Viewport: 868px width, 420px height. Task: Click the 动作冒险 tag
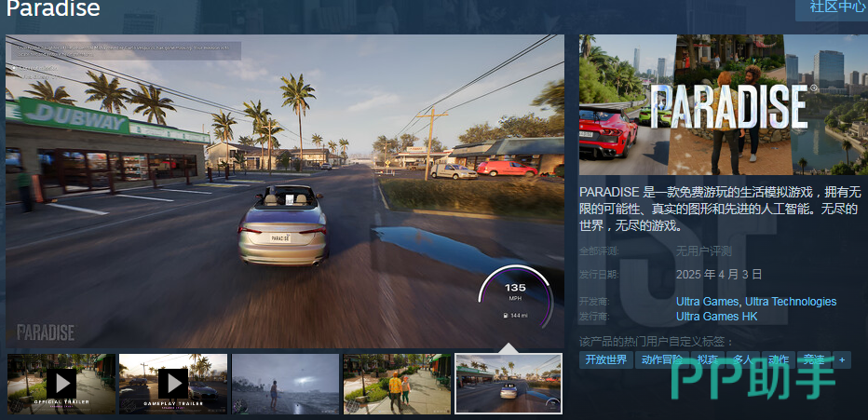(x=662, y=359)
